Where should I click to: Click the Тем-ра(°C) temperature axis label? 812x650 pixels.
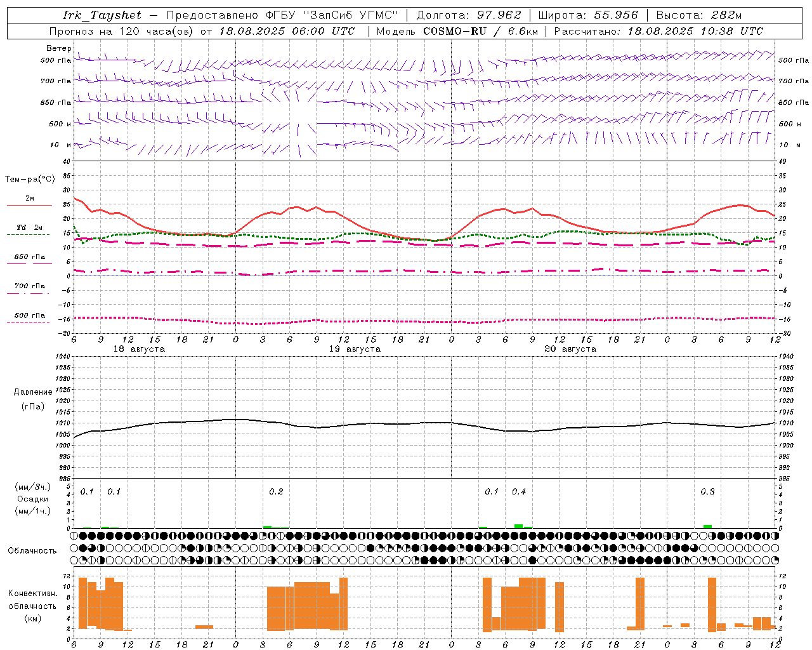click(x=30, y=180)
